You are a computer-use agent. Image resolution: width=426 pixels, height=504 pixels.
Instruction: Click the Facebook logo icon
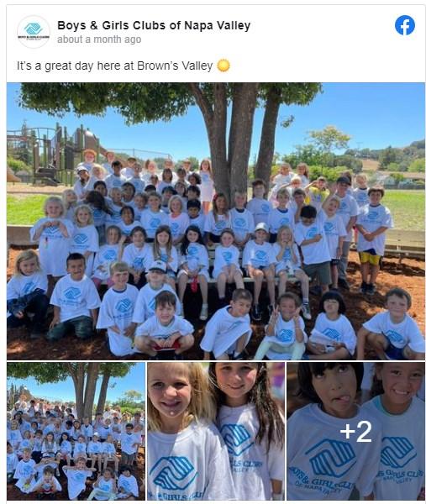(x=404, y=25)
